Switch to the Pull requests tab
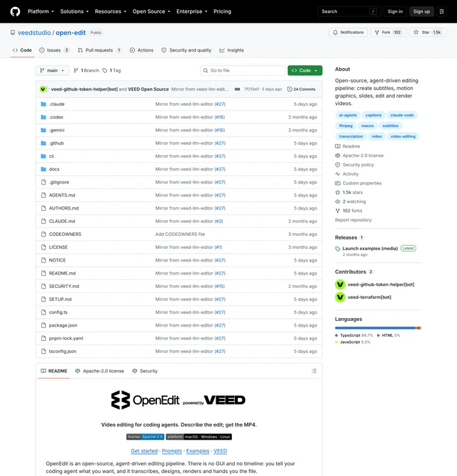 [x=99, y=51]
